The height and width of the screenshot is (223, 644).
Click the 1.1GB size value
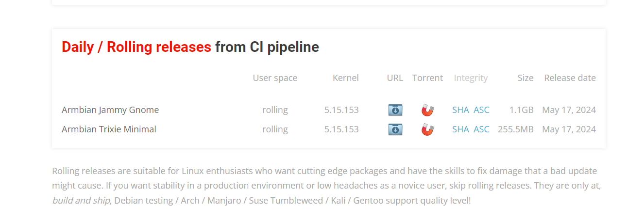pyautogui.click(x=522, y=110)
